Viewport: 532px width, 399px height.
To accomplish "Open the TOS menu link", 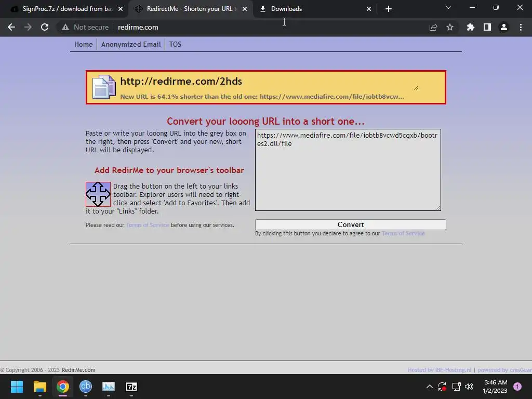I will click(x=175, y=45).
